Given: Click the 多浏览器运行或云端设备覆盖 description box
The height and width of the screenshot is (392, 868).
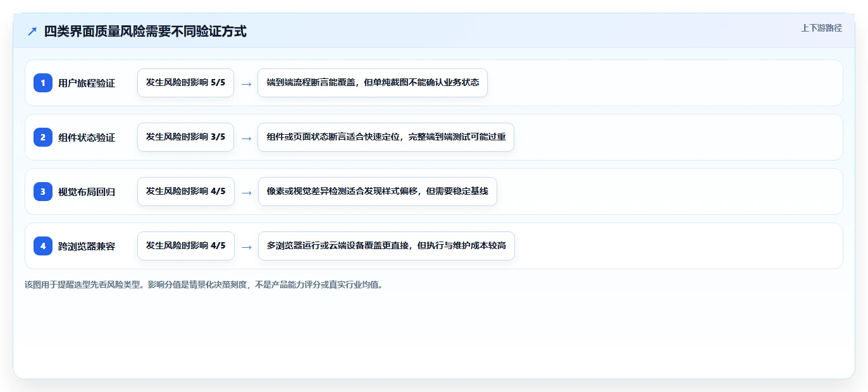Looking at the screenshot, I should (387, 246).
